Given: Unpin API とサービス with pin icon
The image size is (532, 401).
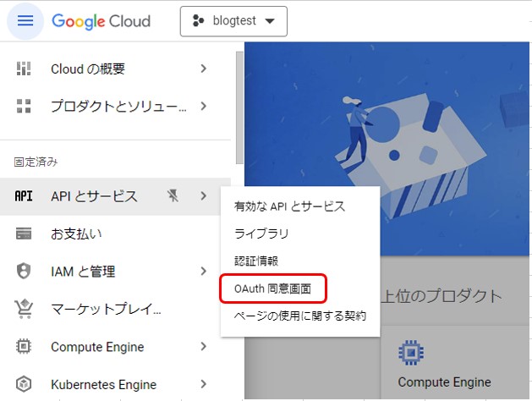Looking at the screenshot, I should [x=173, y=196].
